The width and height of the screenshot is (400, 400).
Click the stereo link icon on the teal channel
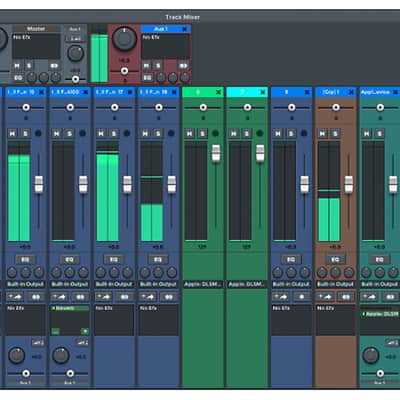pyautogui.click(x=390, y=296)
